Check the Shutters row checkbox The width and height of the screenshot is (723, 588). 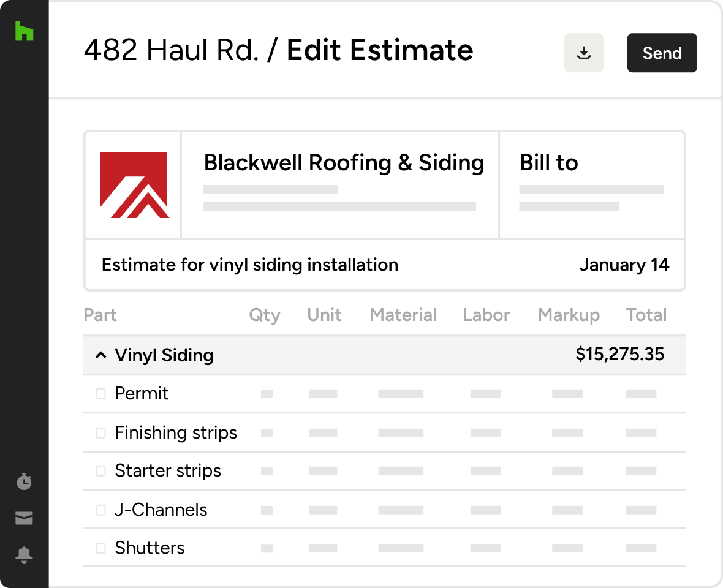(100, 548)
